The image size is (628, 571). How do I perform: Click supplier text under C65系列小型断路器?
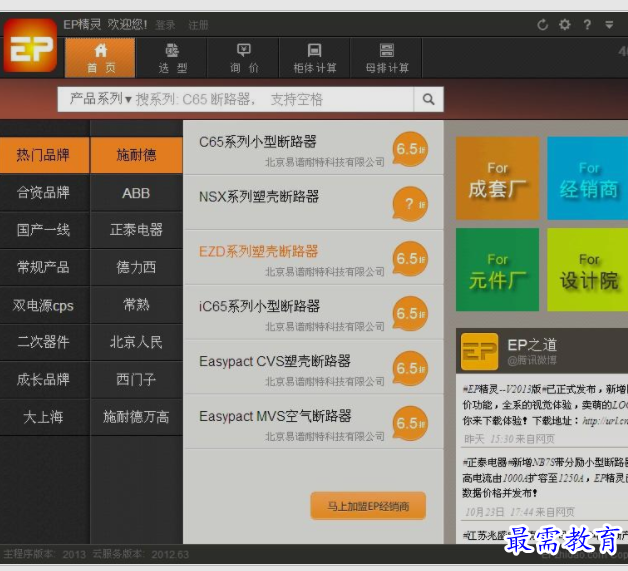[x=324, y=162]
